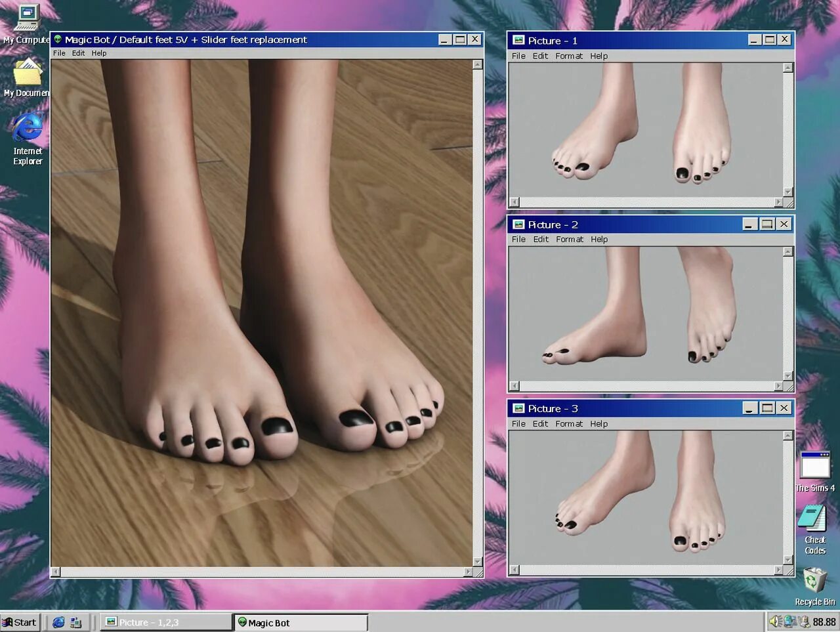Click the 88.88 clock in the tray

point(824,621)
